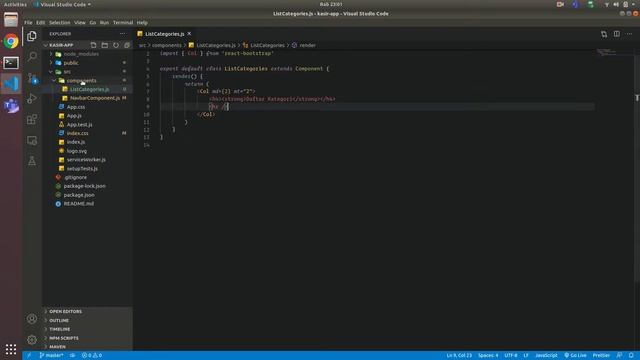Open the Run menu
This screenshot has height=360, width=640.
104,23
